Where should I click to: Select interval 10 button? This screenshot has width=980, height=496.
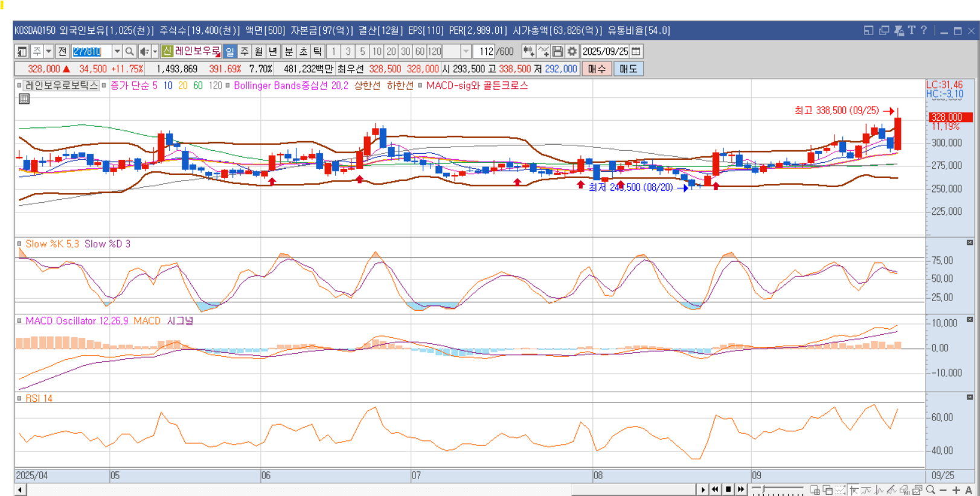coord(377,51)
